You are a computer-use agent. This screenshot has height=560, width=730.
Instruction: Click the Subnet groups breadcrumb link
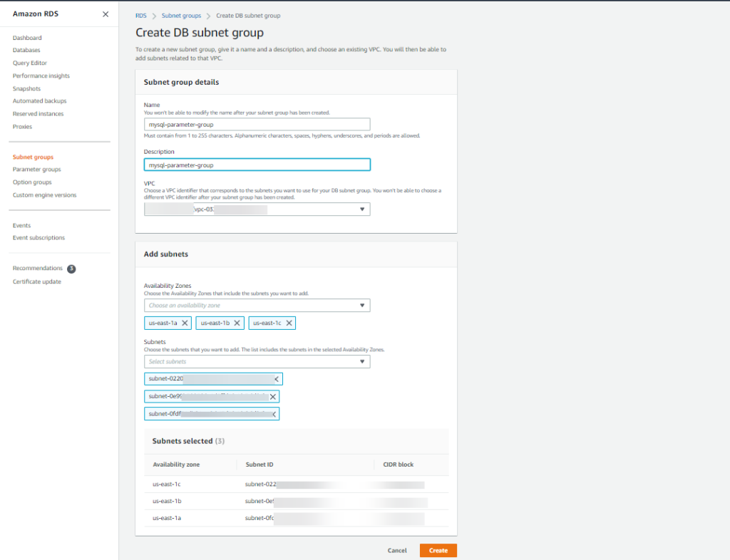click(181, 16)
